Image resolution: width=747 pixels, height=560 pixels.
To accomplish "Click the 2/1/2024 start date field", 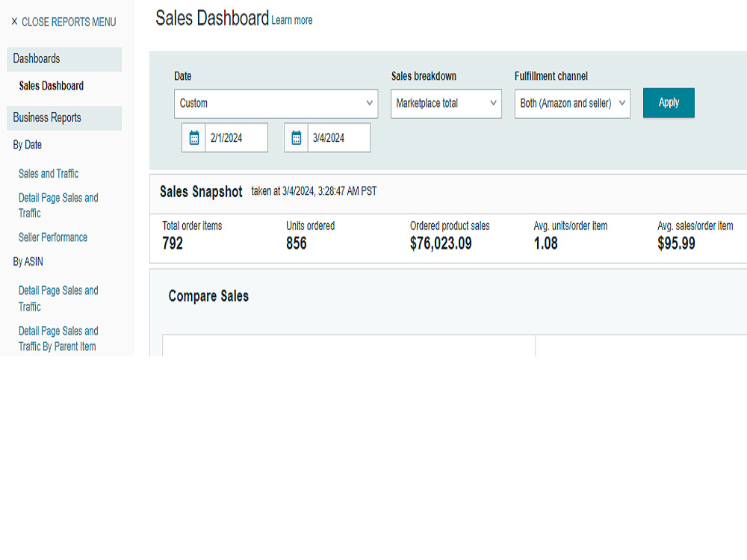I will 236,137.
